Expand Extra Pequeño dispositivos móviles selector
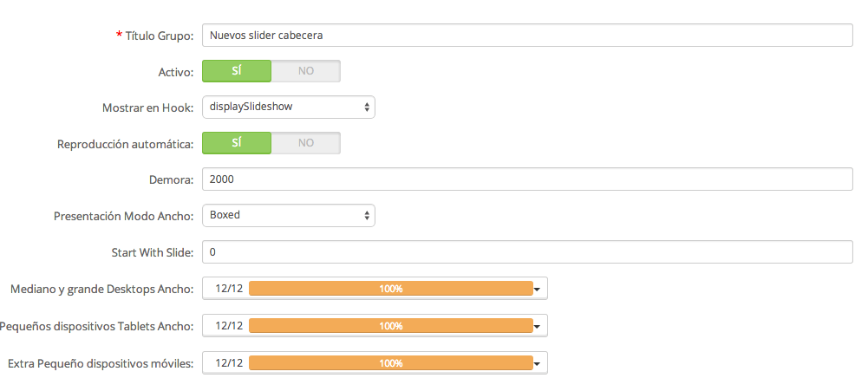 (375, 363)
